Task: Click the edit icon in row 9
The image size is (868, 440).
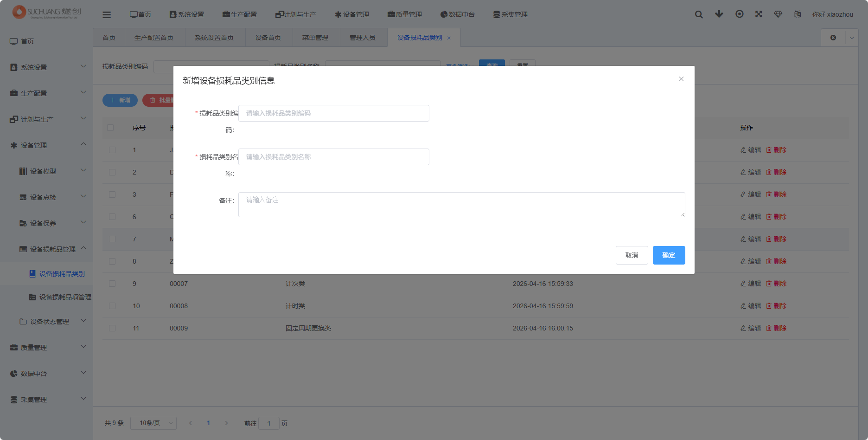Action: pos(743,284)
